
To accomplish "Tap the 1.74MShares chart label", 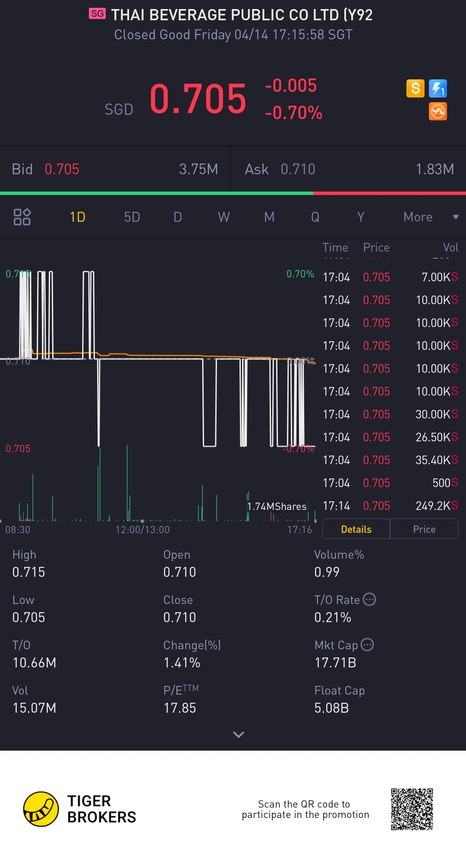I will pyautogui.click(x=277, y=506).
